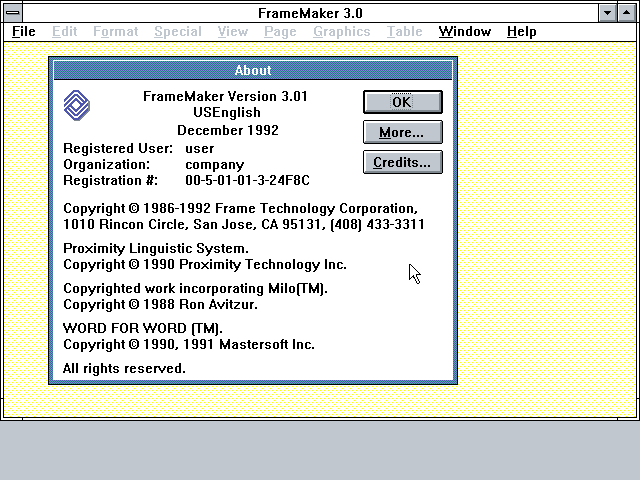
Task: Click the grayed-out Page menu
Action: point(280,31)
